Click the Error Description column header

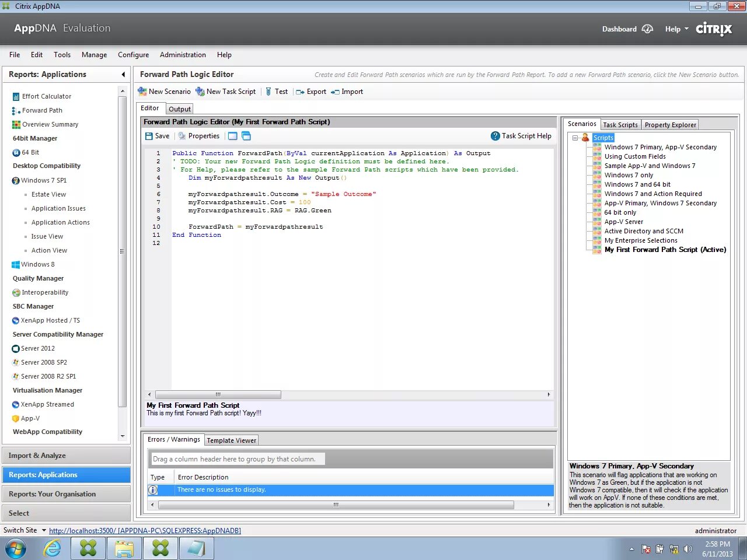(x=203, y=477)
